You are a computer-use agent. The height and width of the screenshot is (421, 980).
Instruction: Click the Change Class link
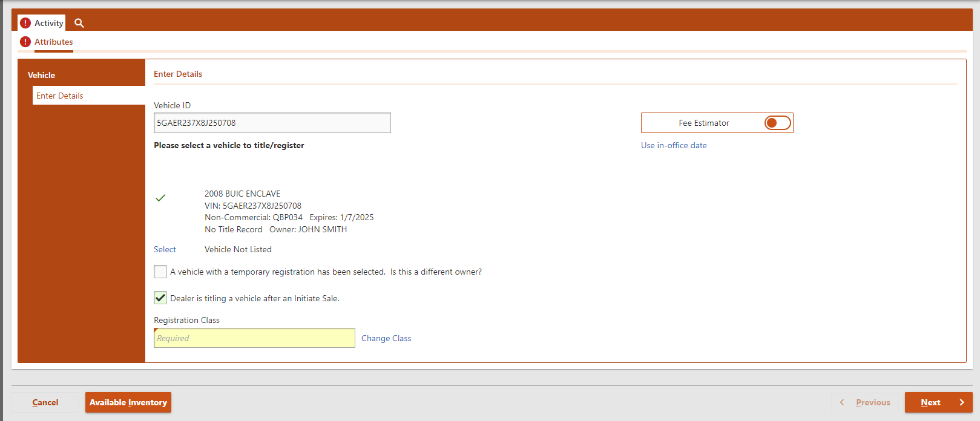tap(386, 338)
